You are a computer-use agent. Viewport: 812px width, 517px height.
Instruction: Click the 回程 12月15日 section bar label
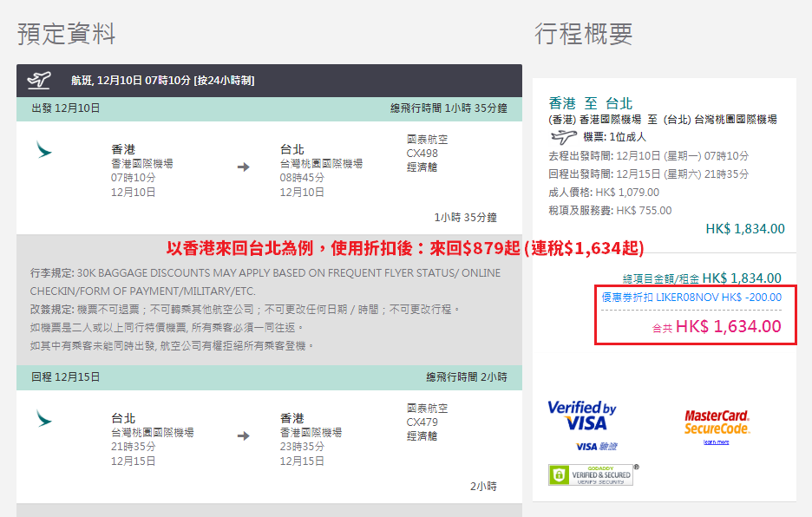[66, 377]
